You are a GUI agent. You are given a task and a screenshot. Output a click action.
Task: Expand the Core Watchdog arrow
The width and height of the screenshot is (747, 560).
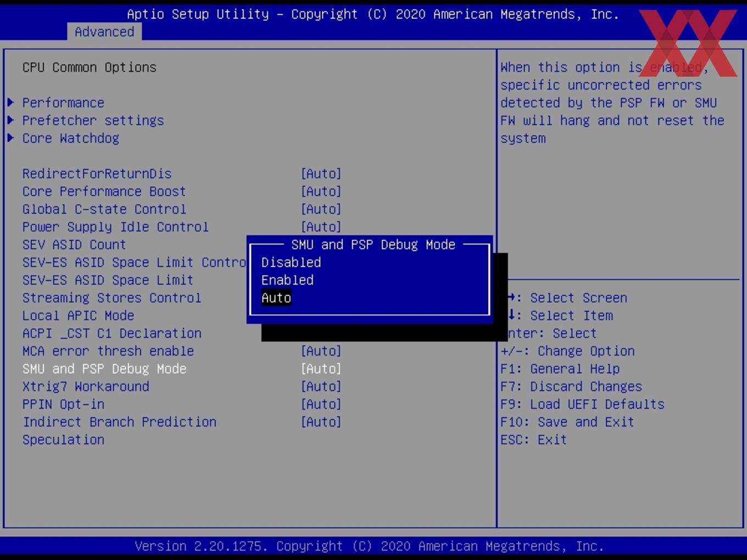10,138
